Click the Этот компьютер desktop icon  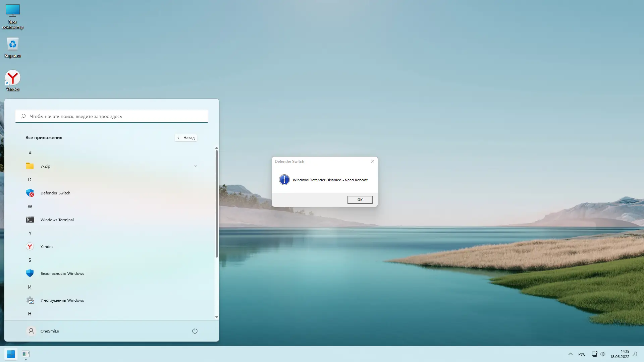pos(13,15)
